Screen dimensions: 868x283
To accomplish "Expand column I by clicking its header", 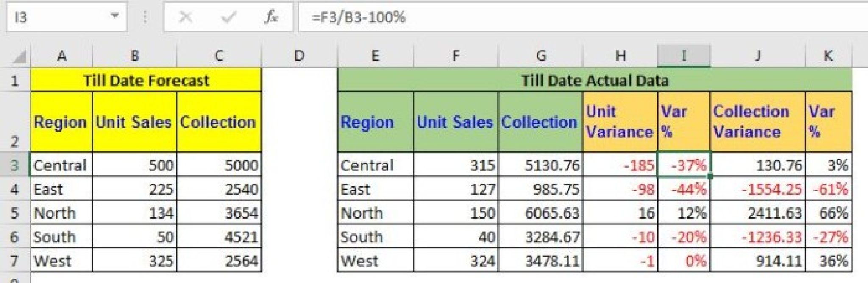I will coord(684,55).
